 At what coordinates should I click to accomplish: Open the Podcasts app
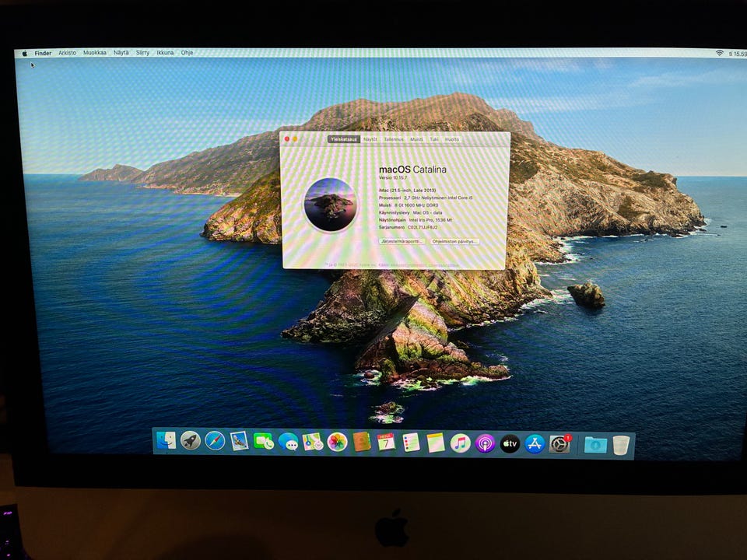(485, 444)
